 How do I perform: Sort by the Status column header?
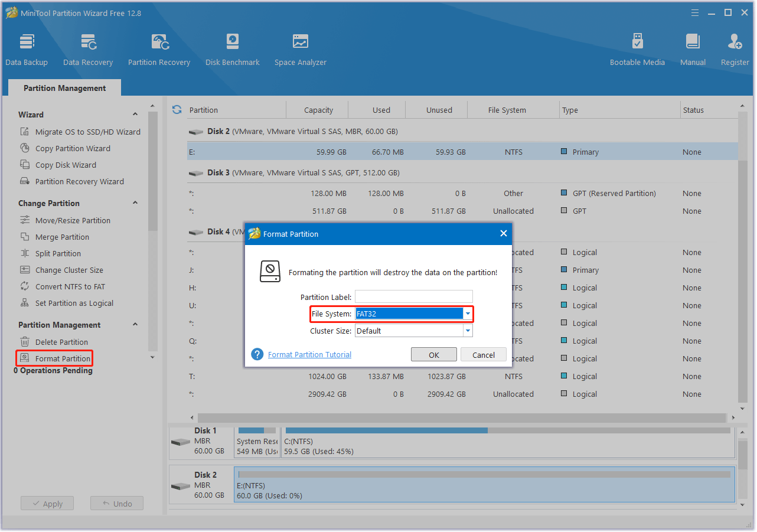point(709,110)
